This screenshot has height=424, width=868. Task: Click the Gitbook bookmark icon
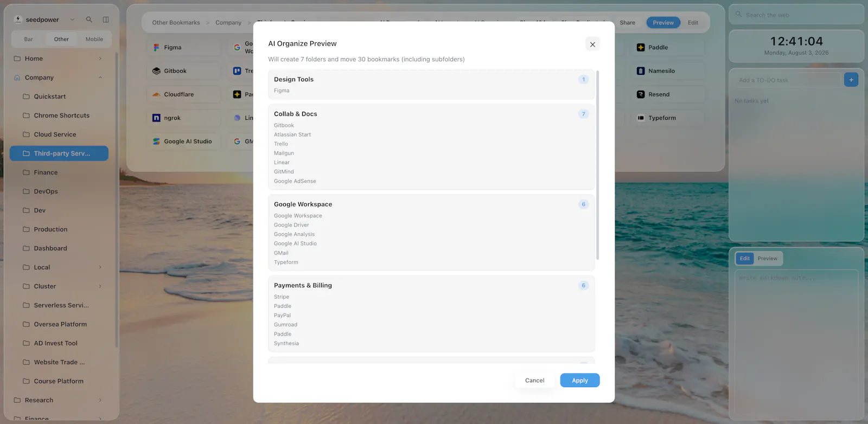pos(156,71)
